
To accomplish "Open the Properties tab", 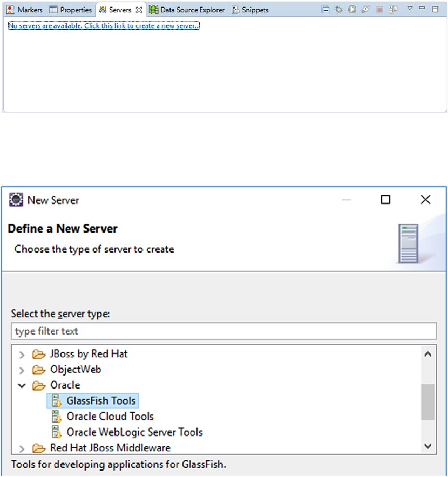I will [x=70, y=10].
